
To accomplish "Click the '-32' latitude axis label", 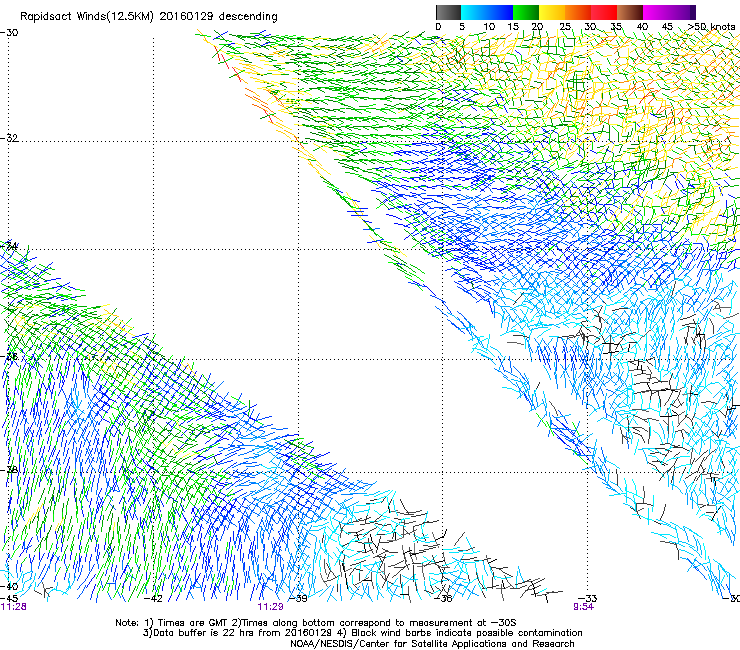I will click(9, 138).
